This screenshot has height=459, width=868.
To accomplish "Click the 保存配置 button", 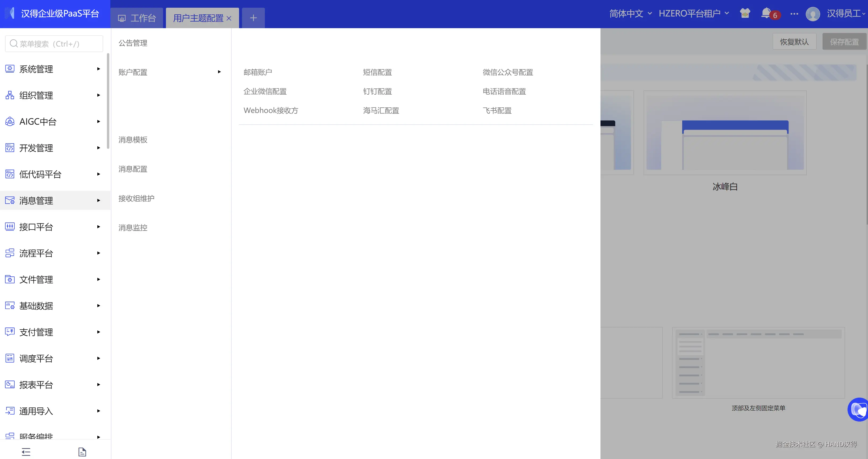I will point(844,42).
